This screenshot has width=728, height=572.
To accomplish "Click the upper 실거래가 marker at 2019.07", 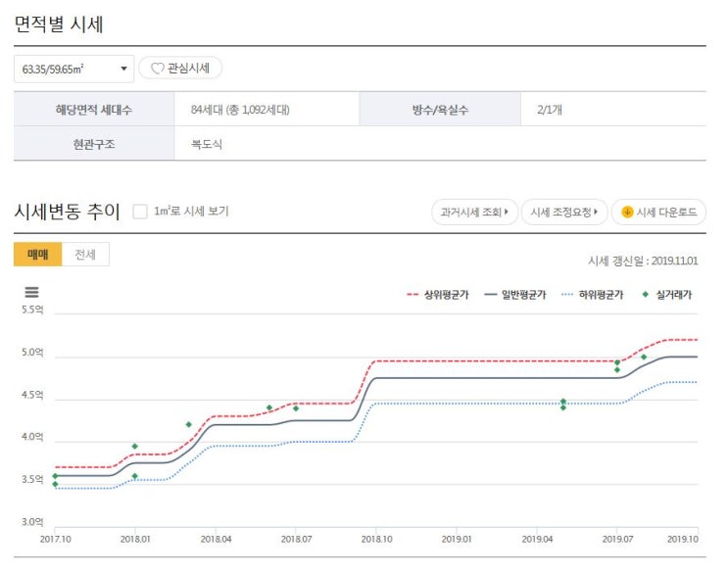I will (617, 362).
